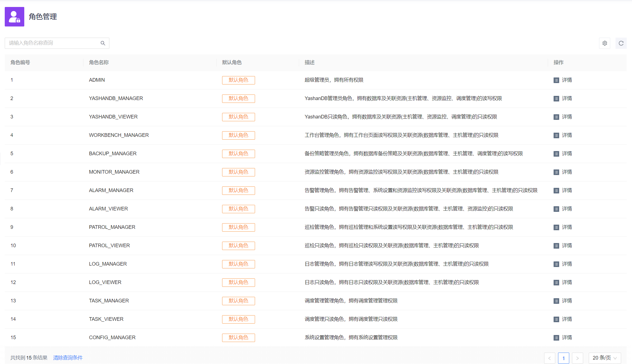Viewport: 632px width, 364px height.
Task: View details of CONFIG_MANAGER role
Action: (566, 338)
